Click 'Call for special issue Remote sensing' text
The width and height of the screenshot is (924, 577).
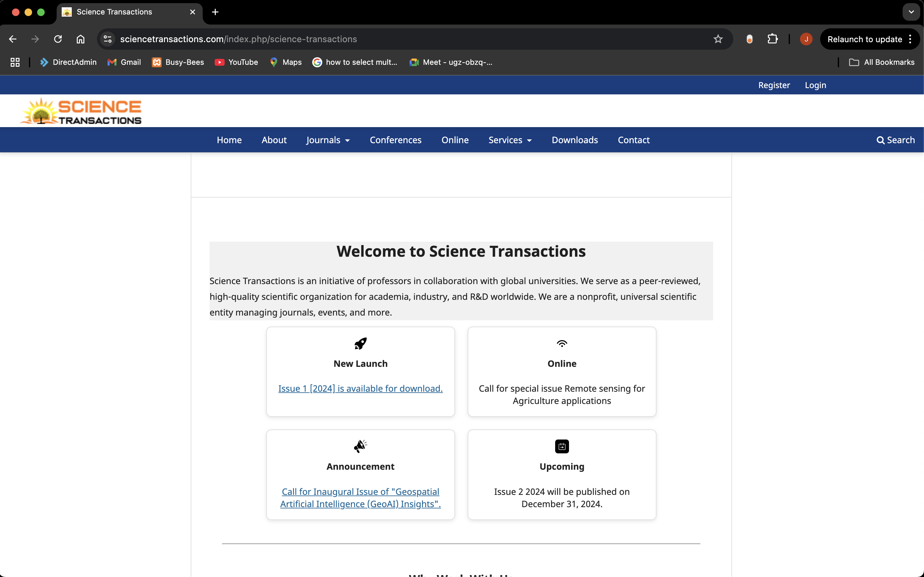coord(562,395)
